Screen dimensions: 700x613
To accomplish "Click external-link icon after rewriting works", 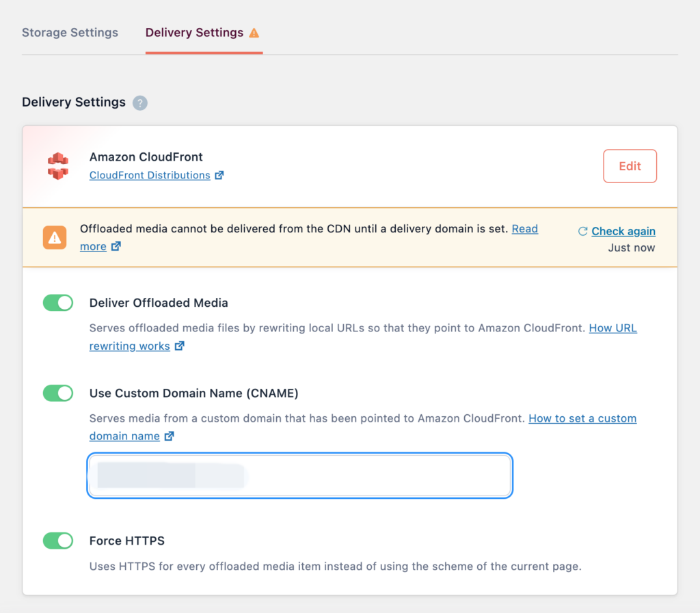I will click(x=180, y=346).
